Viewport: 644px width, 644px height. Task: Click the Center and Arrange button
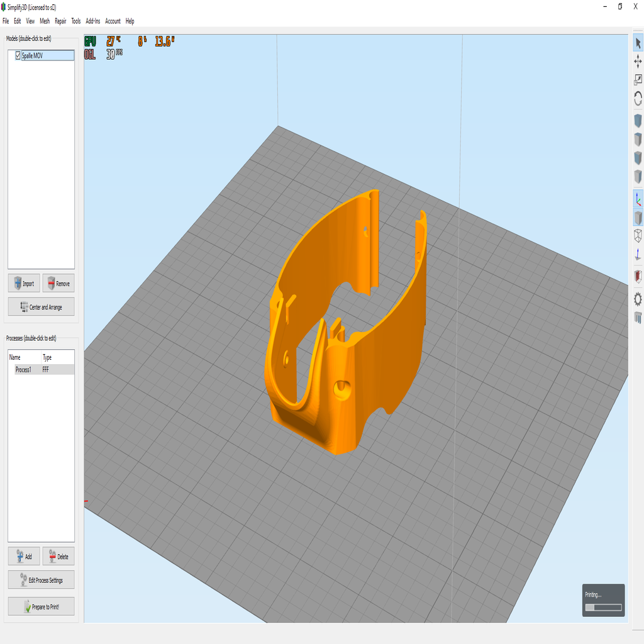41,306
